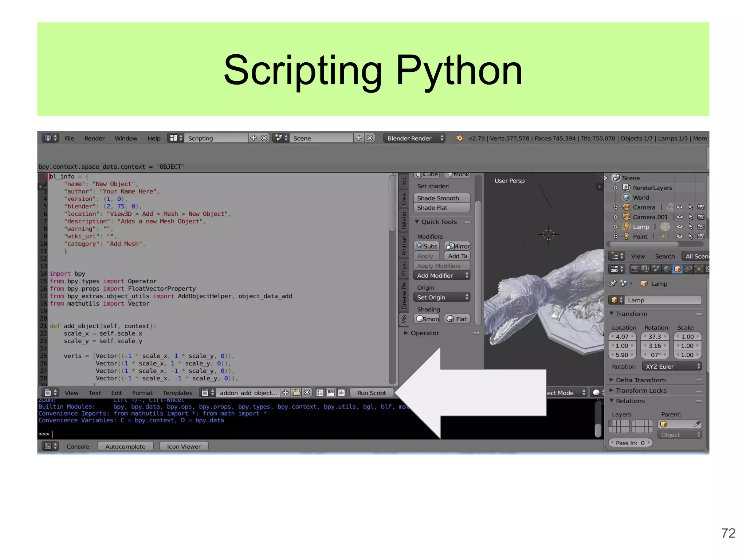
Task: Open the Help menu
Action: point(154,138)
